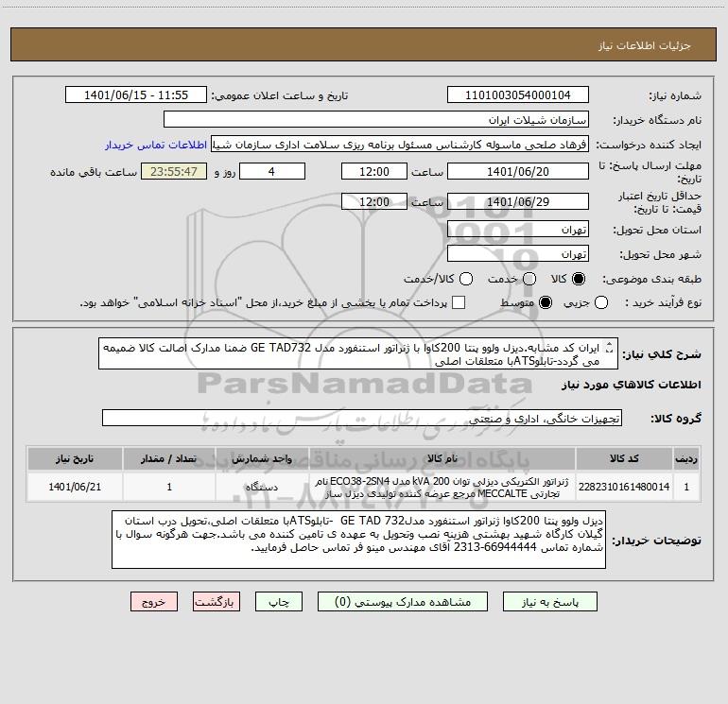Click the description box scroll arrows
728x704 pixels.
(x=610, y=347)
